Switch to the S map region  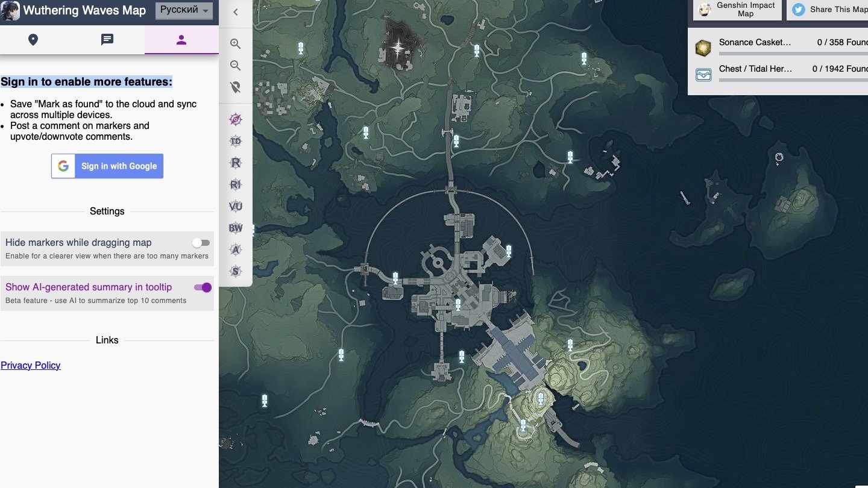(x=236, y=271)
